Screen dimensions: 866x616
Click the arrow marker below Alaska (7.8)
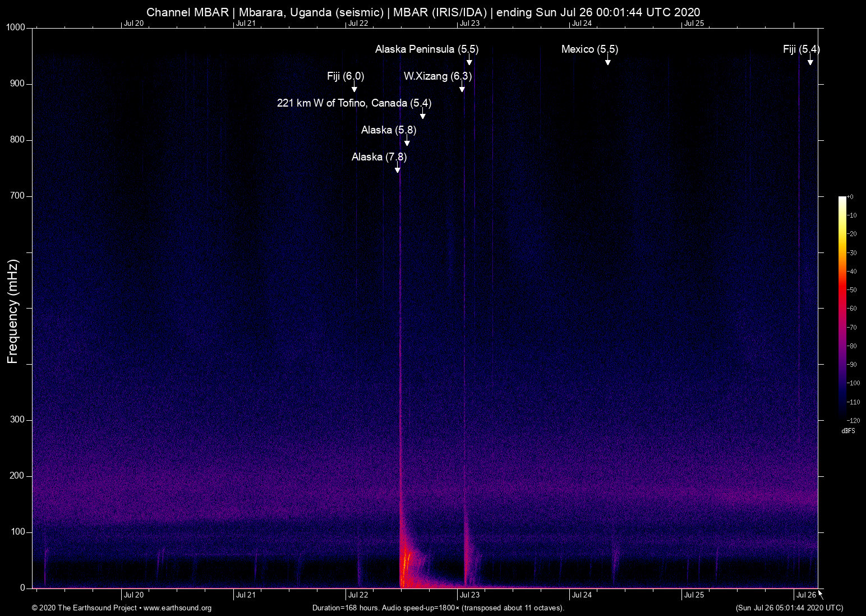click(397, 169)
